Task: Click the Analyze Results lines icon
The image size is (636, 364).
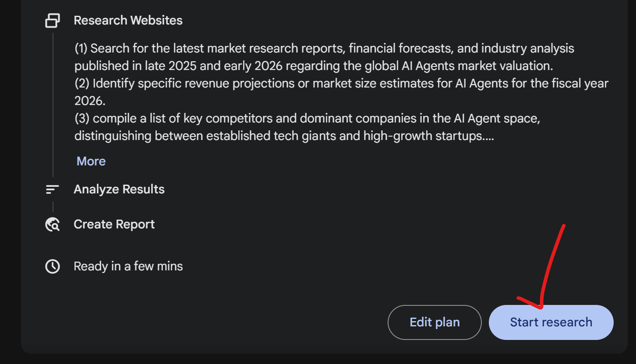Action: click(53, 189)
